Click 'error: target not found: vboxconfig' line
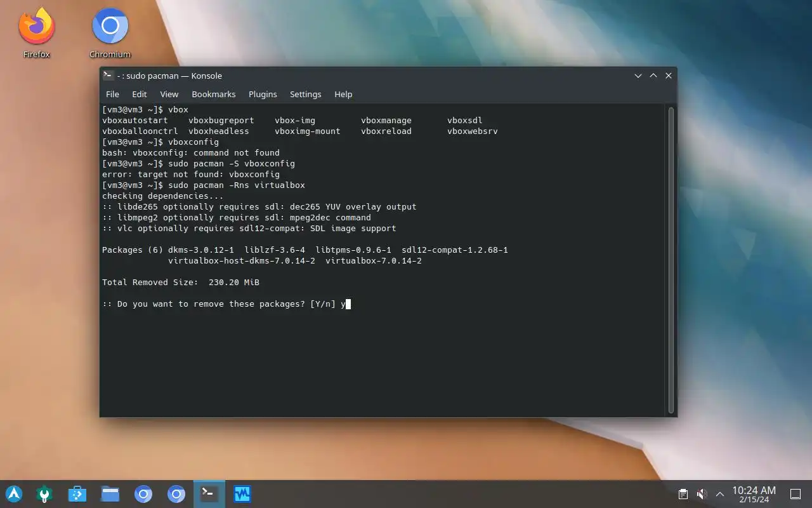Viewport: 812px width, 508px height. (191, 175)
